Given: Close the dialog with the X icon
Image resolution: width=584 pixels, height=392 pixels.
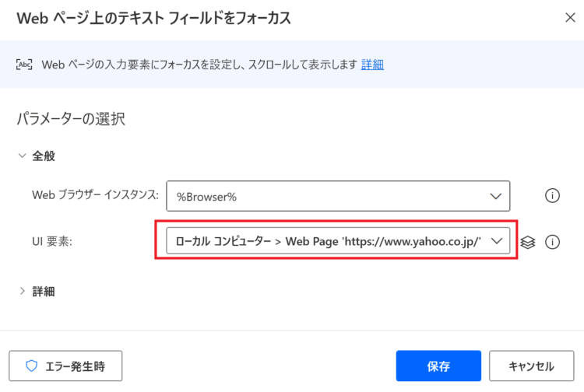Looking at the screenshot, I should pos(570,17).
